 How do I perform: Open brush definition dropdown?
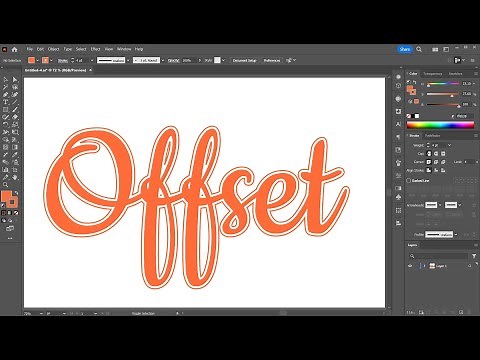163,60
